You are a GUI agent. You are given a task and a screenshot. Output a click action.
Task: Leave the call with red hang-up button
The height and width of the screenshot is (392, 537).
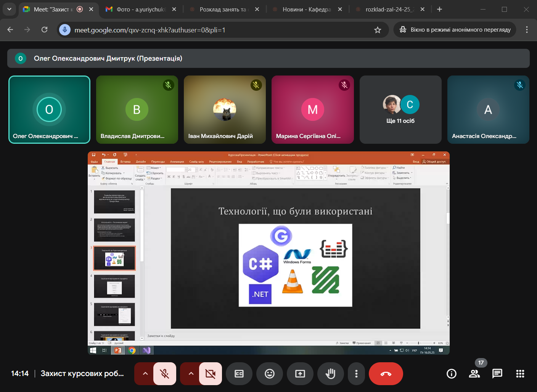click(386, 374)
